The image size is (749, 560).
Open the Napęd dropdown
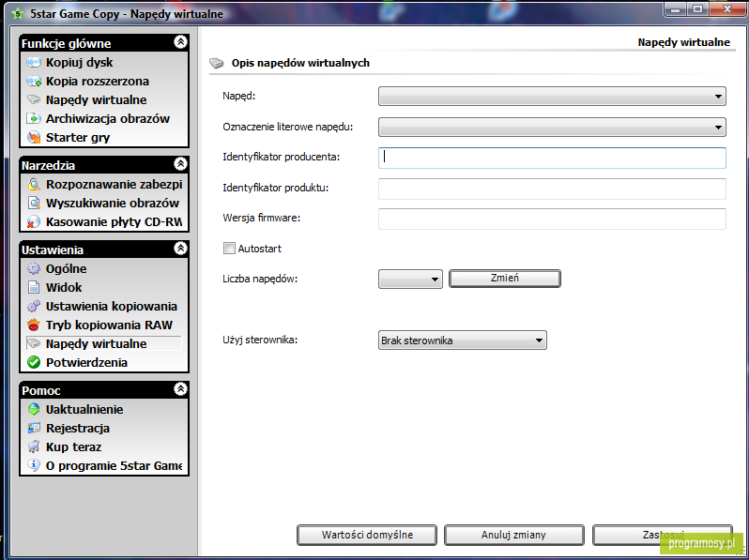[552, 96]
